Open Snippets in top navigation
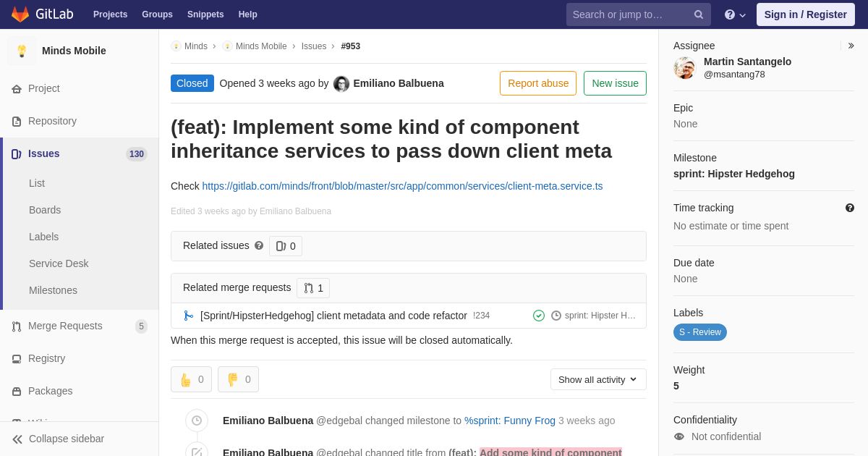The height and width of the screenshot is (456, 868). click(x=205, y=14)
